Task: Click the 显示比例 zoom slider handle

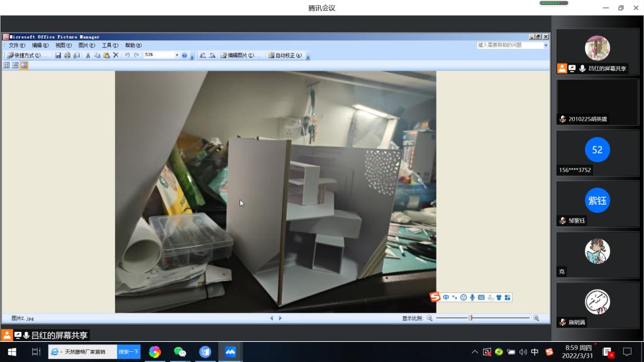Action: (470, 318)
